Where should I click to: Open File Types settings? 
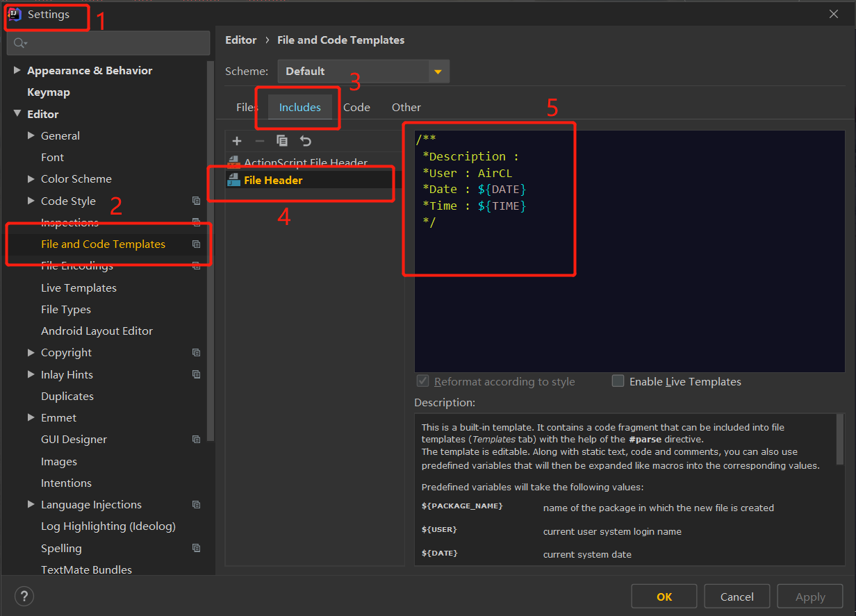click(x=66, y=310)
